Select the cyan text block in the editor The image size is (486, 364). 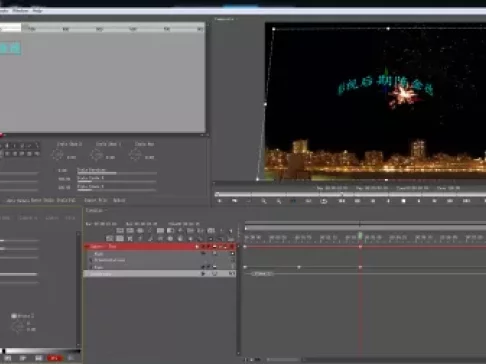10,48
